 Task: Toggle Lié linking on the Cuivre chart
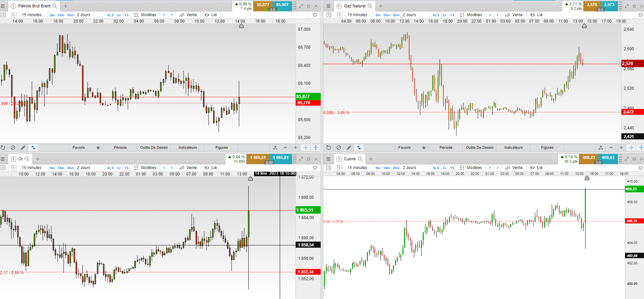pyautogui.click(x=536, y=168)
